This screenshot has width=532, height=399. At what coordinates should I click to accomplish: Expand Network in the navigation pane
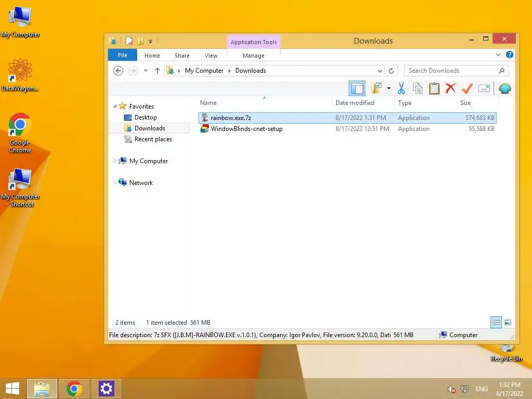click(x=115, y=182)
